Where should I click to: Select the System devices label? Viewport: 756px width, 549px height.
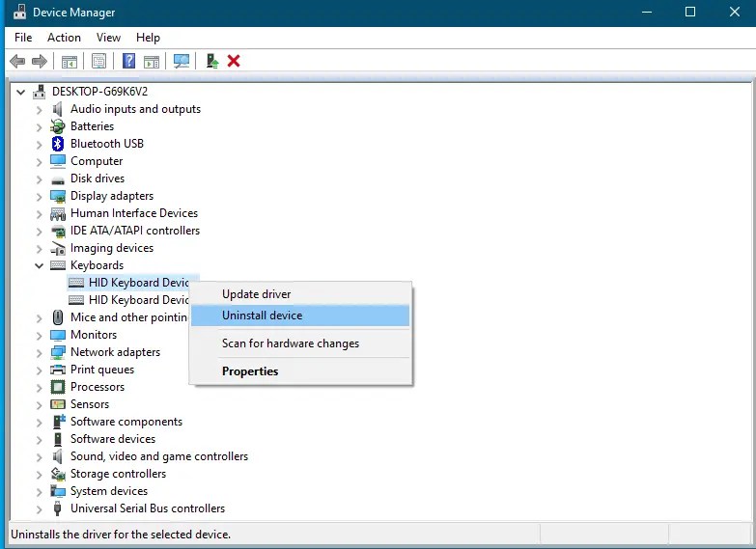[x=109, y=491]
